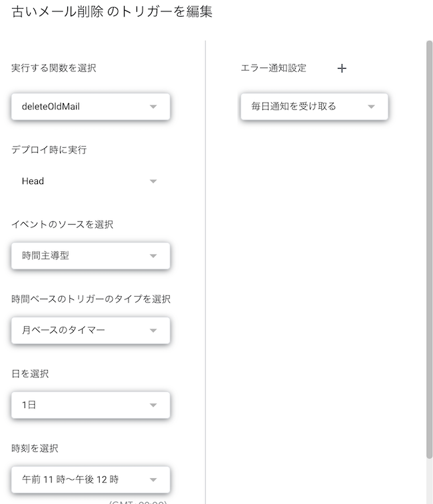Click the arrow next to 1日
This screenshot has width=433, height=504.
coord(153,405)
